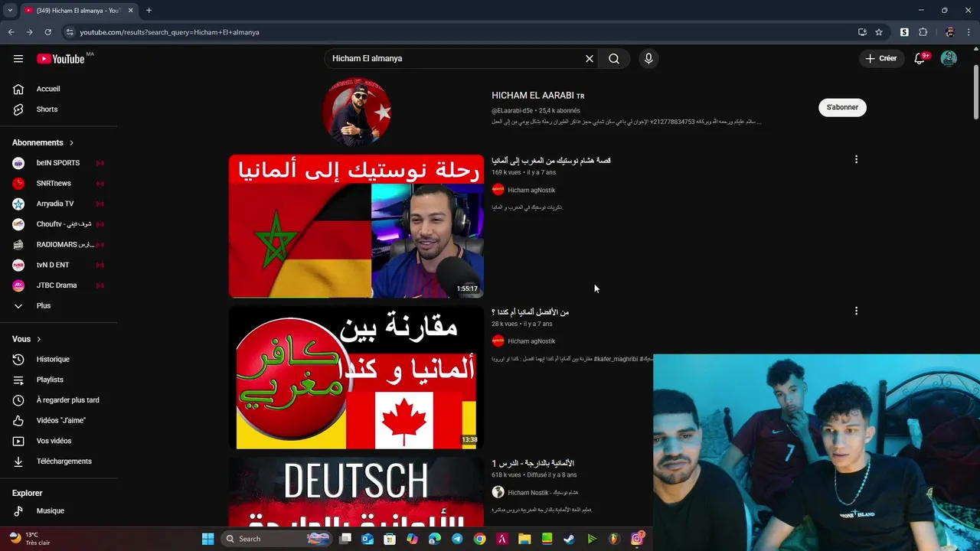The height and width of the screenshot is (551, 980).
Task: Click the install app icon in address bar
Action: click(x=862, y=32)
